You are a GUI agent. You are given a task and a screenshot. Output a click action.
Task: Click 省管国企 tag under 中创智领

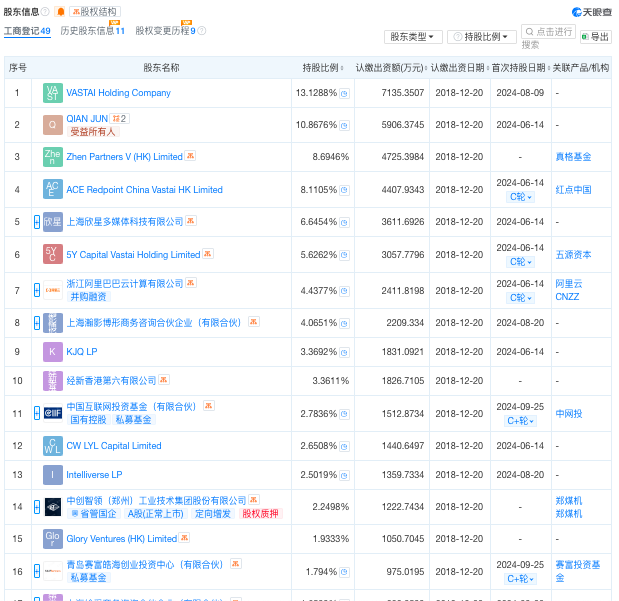(x=94, y=514)
